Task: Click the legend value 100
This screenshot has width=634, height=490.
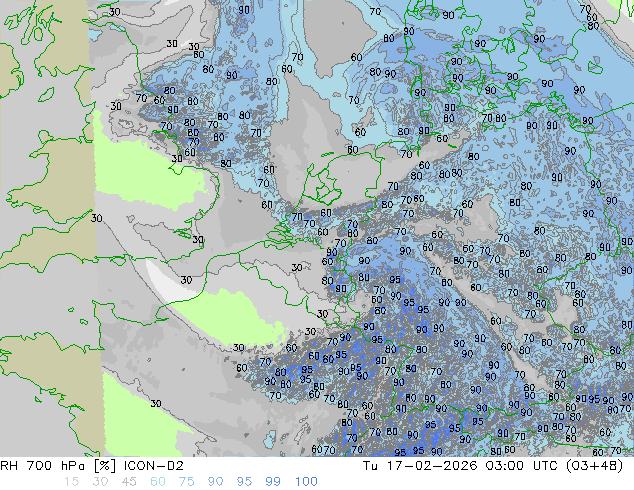Action: [306, 482]
